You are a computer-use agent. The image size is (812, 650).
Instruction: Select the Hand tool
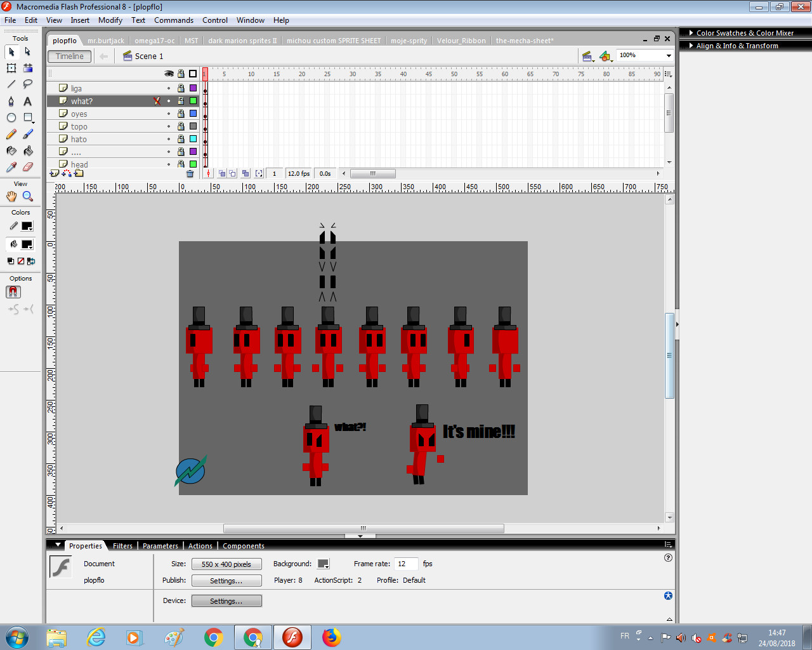click(11, 197)
